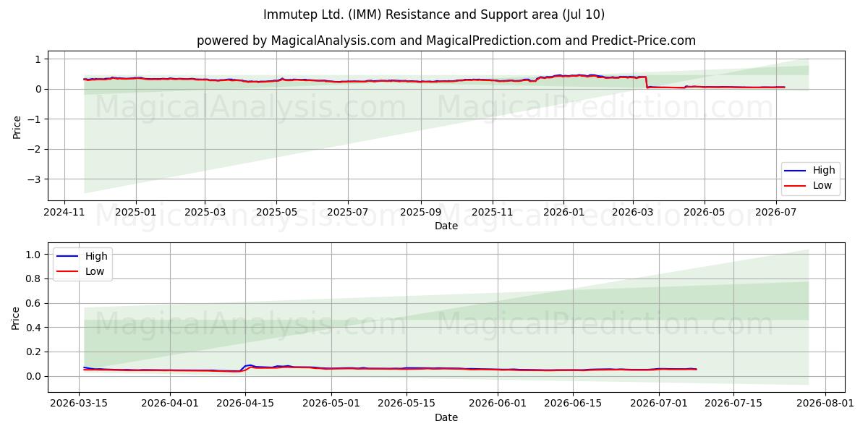The height and width of the screenshot is (434, 868).
Task: Click the '2026-05' tick label
Action: pyautogui.click(x=704, y=212)
